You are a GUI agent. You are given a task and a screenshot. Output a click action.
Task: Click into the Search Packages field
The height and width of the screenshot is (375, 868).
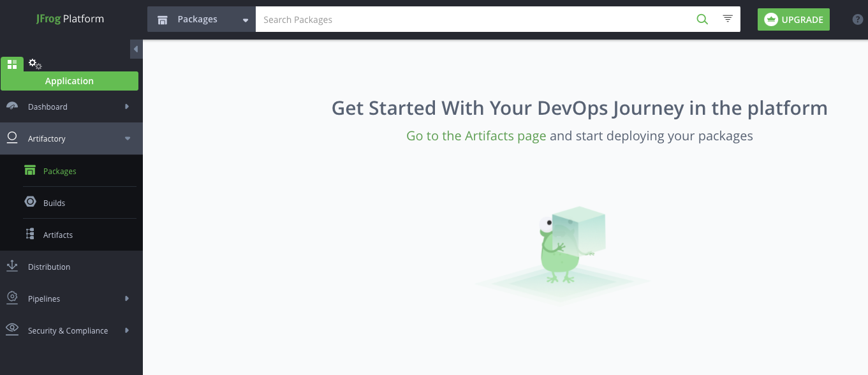pos(472,19)
